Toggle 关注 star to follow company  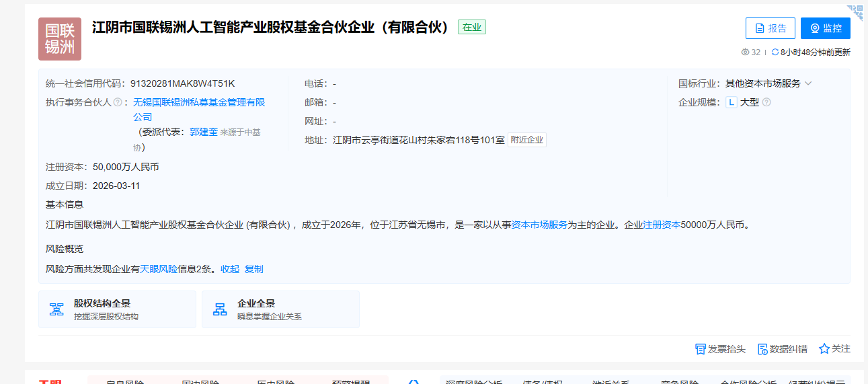(x=834, y=349)
